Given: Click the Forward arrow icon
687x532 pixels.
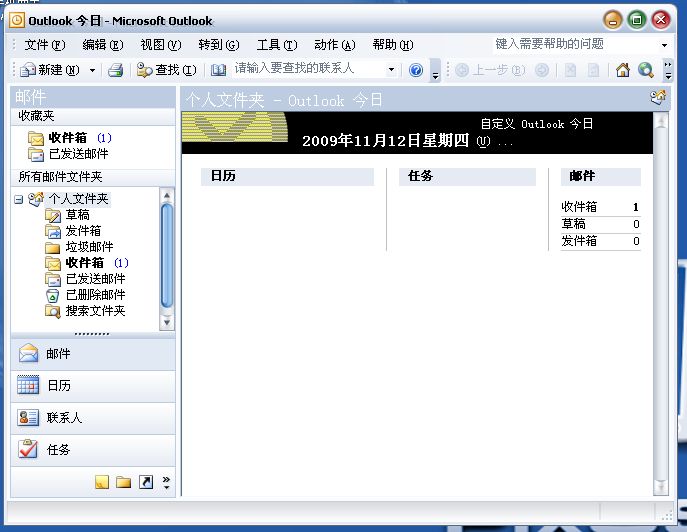Looking at the screenshot, I should coord(542,70).
